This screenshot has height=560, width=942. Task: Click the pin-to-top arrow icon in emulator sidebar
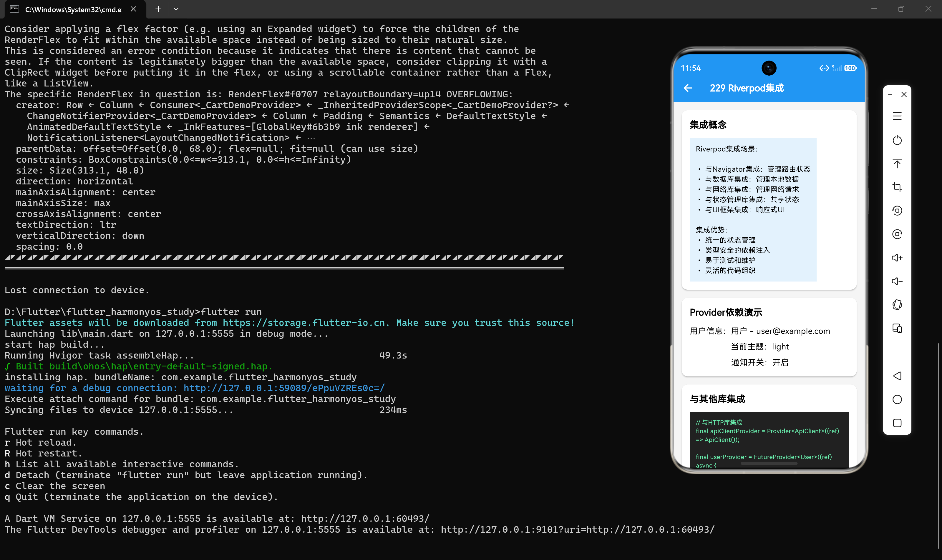click(897, 164)
